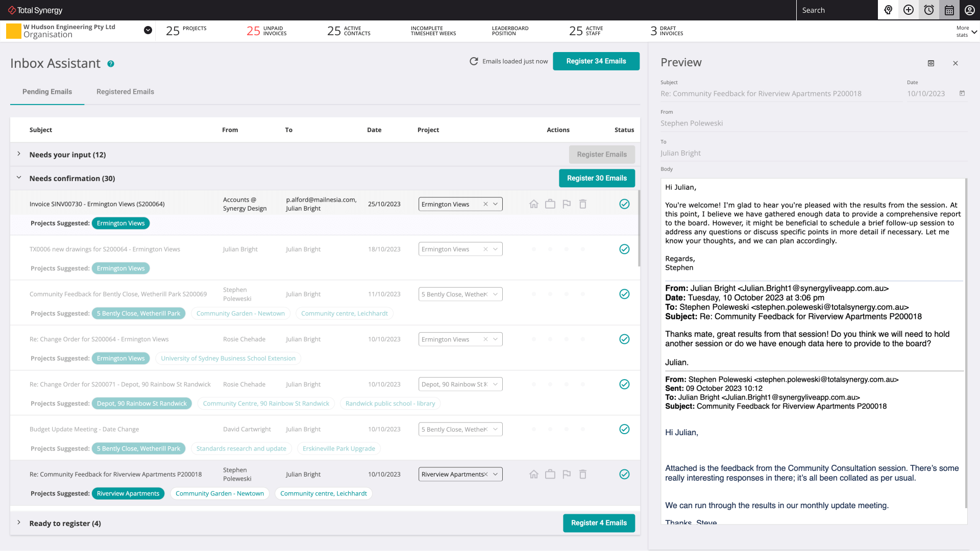Switch to the Registered Emails tab
Viewport: 980px width, 551px height.
(125, 91)
